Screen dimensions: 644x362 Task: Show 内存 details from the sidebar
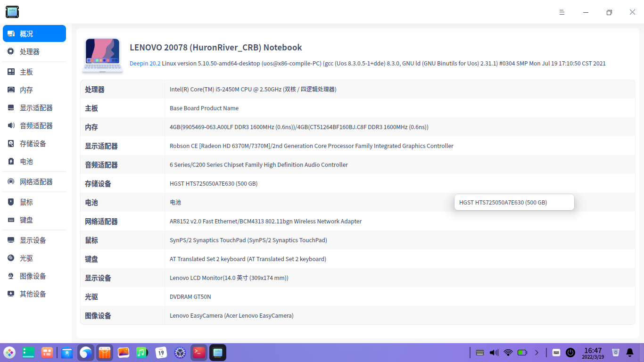34,90
